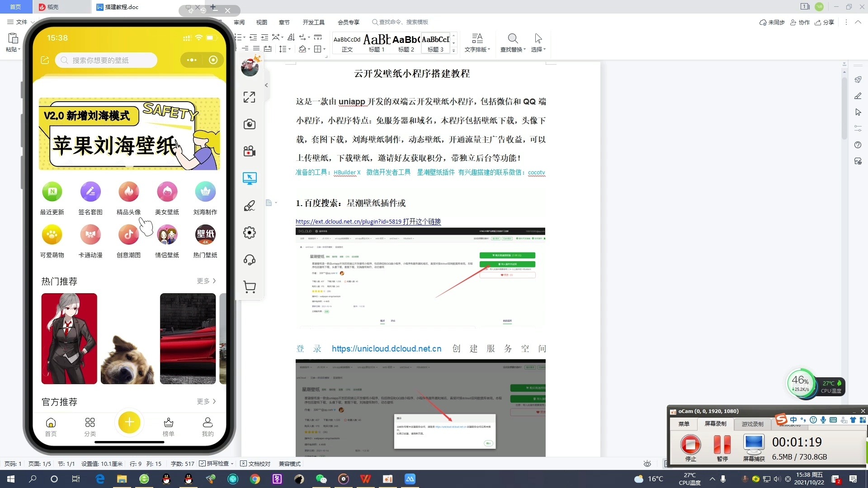868x488 pixels.
Task: Click the headset support icon
Action: click(249, 260)
